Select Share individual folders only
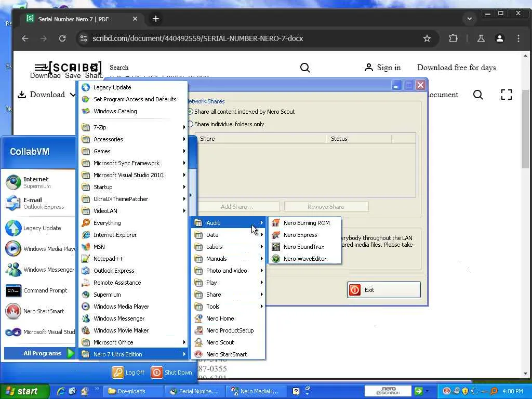This screenshot has width=532, height=399. click(227, 124)
